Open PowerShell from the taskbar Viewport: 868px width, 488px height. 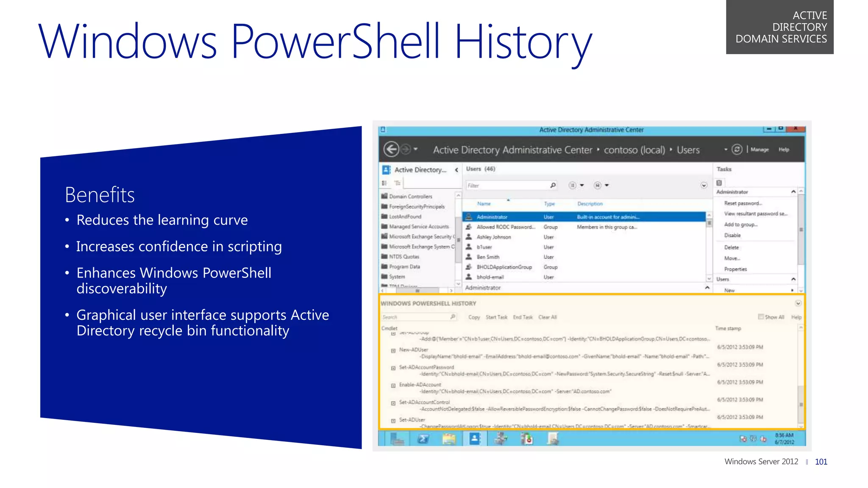tap(423, 439)
